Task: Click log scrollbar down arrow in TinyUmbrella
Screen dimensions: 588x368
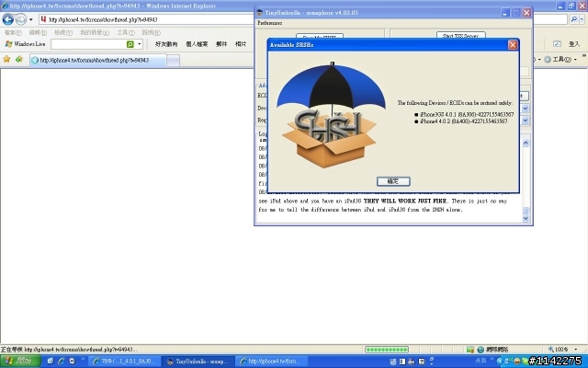Action: pos(526,219)
